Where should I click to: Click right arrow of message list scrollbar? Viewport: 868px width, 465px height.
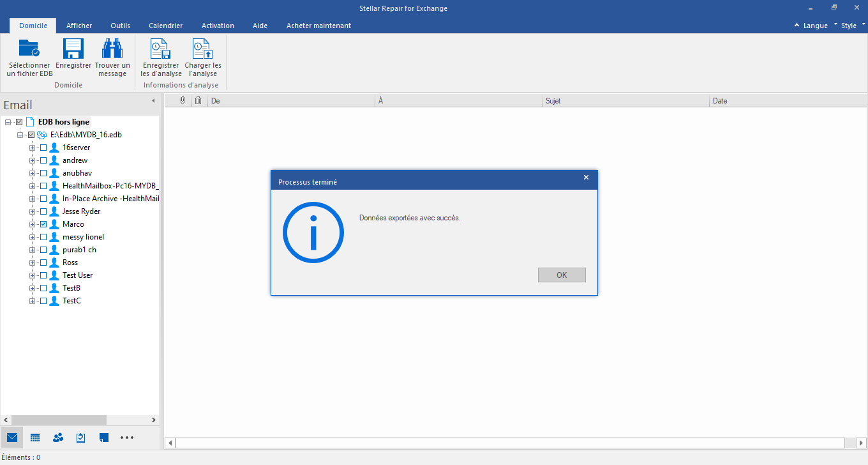tap(861, 443)
